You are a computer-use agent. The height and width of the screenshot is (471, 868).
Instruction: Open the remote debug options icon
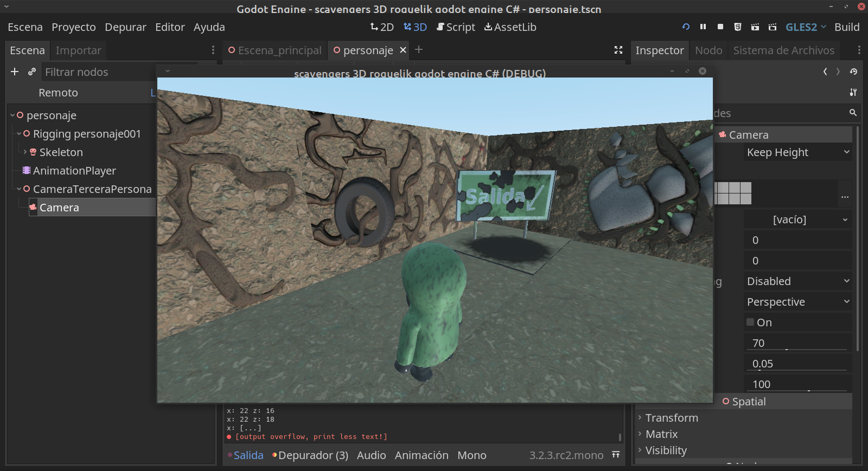coord(738,27)
